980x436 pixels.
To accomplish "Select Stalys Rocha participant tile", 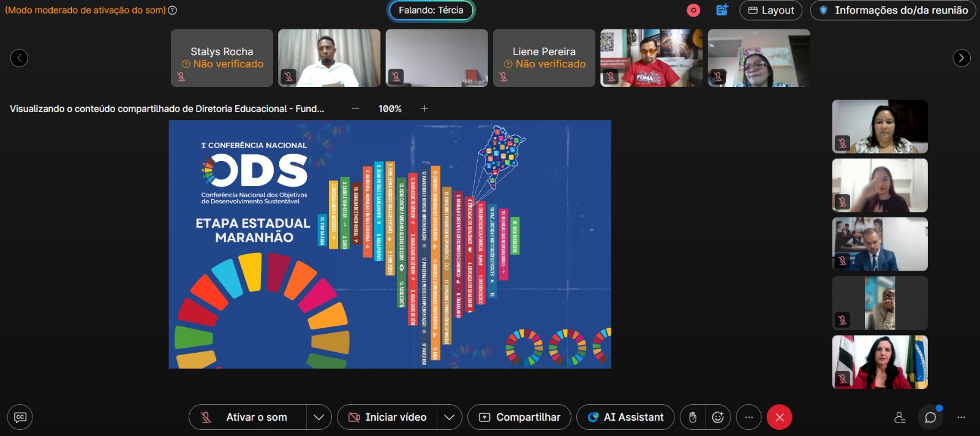I will (x=222, y=58).
